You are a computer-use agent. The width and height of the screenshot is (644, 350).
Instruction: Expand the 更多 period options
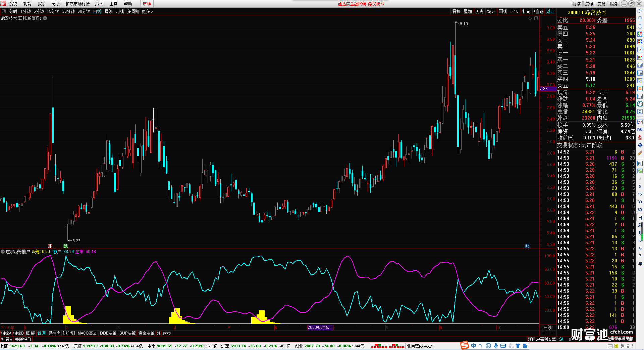[x=147, y=11]
